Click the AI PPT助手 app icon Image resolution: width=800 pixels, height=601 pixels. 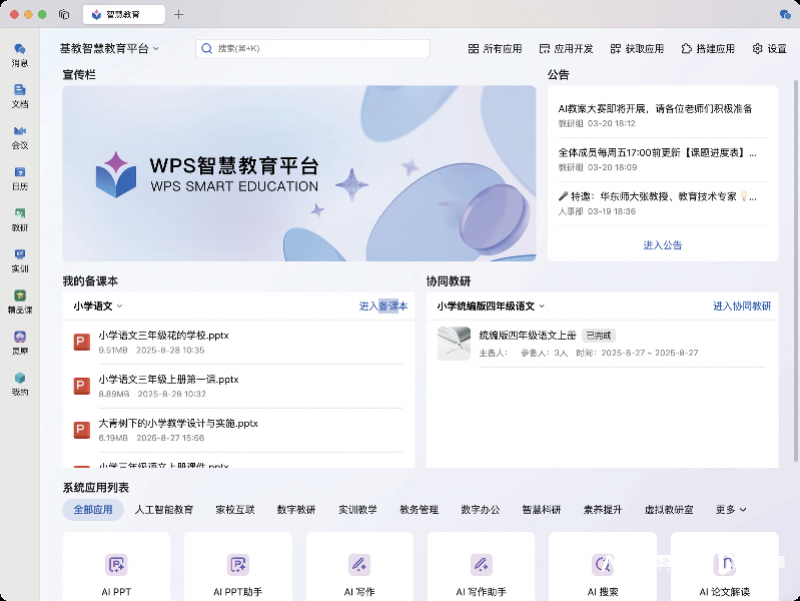[x=238, y=564]
